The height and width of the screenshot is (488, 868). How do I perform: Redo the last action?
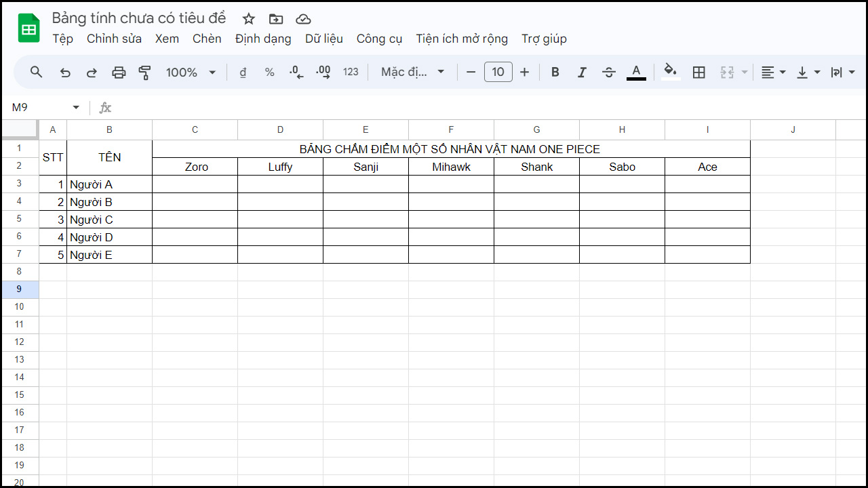92,72
